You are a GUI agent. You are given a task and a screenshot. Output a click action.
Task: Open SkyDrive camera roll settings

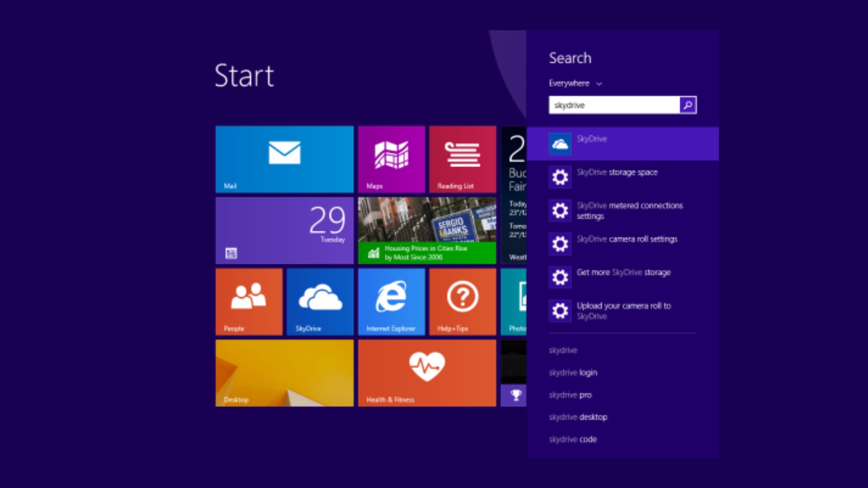tap(623, 244)
